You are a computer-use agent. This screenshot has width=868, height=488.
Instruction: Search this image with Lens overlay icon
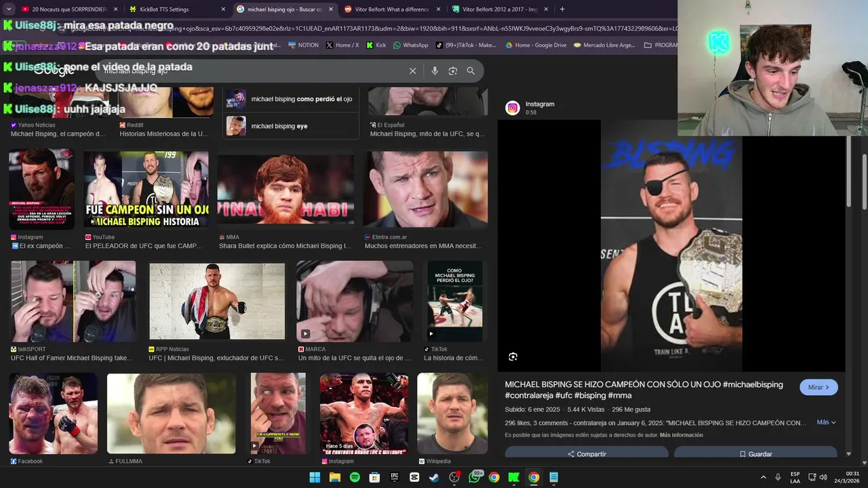[x=513, y=357]
